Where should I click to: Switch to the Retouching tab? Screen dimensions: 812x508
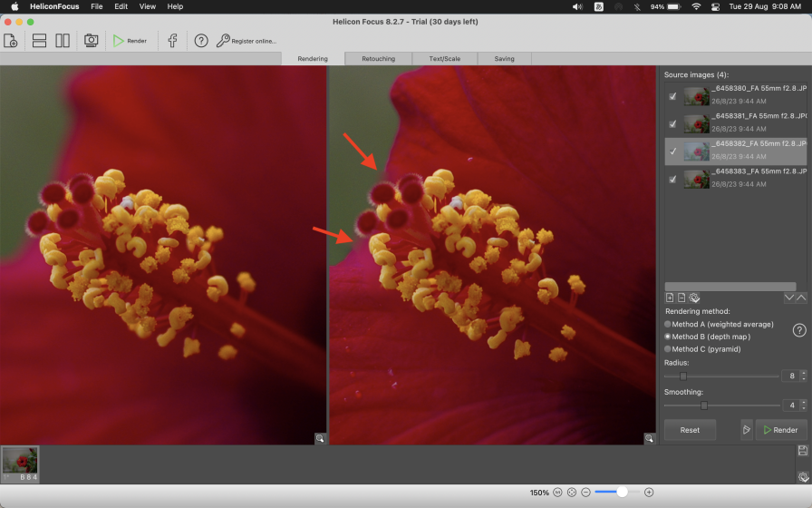pyautogui.click(x=378, y=59)
